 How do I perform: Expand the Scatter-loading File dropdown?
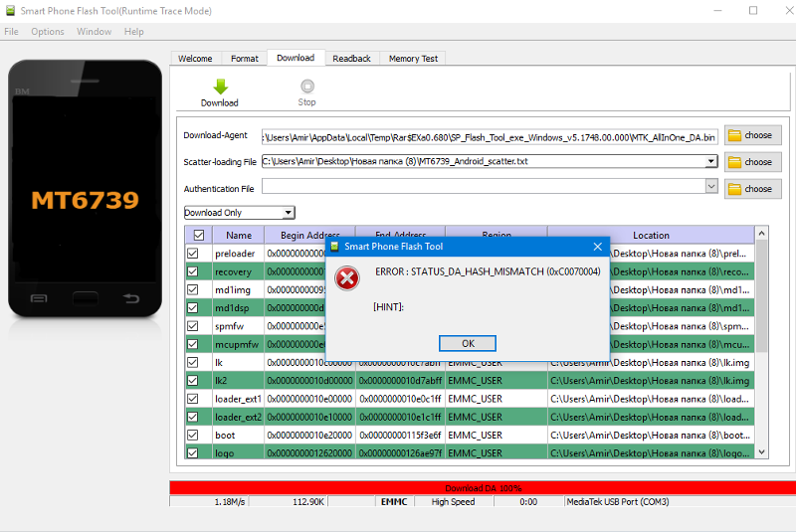[x=710, y=161]
